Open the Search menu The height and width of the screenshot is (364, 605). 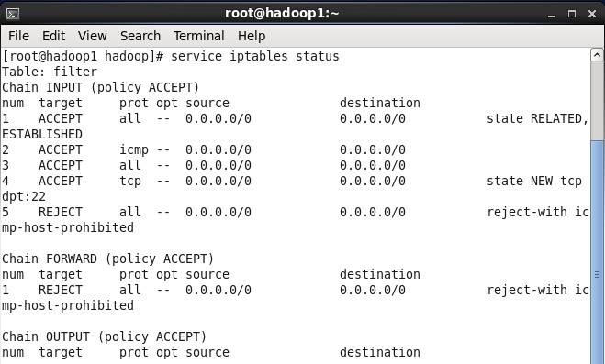click(140, 36)
